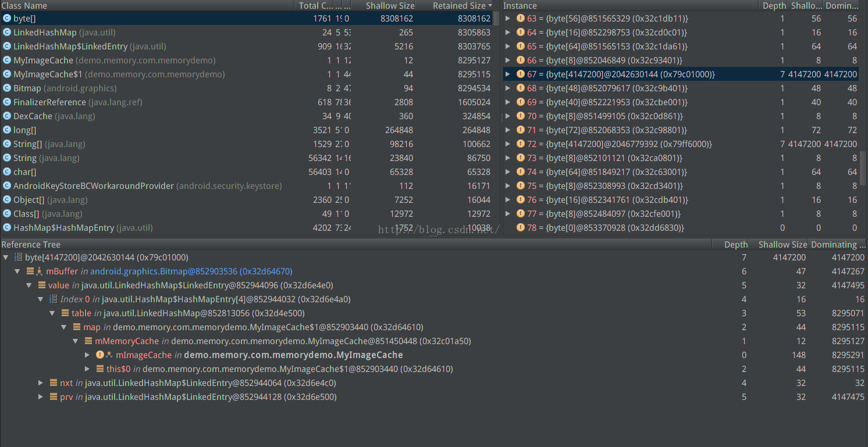Click the class icon next to MyImageCache$1
The height and width of the screenshot is (447, 868).
(x=7, y=74)
